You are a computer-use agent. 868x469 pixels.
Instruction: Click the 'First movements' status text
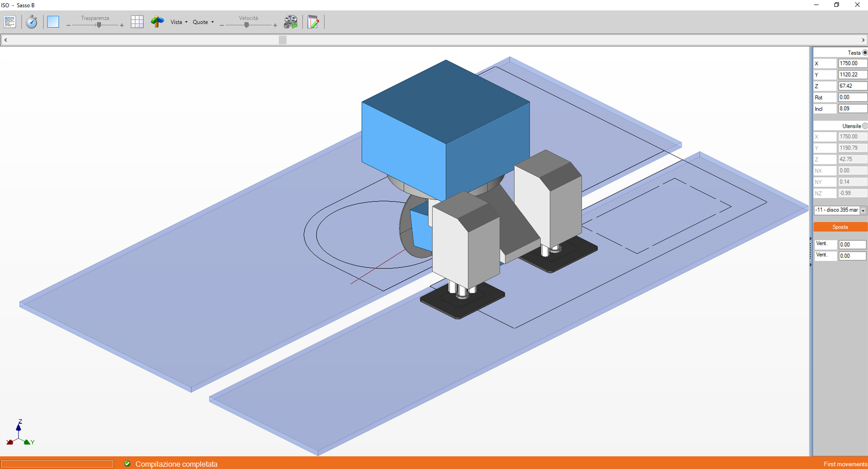click(845, 464)
